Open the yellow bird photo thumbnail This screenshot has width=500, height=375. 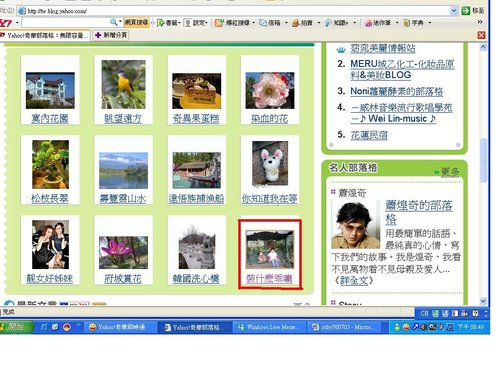click(123, 84)
